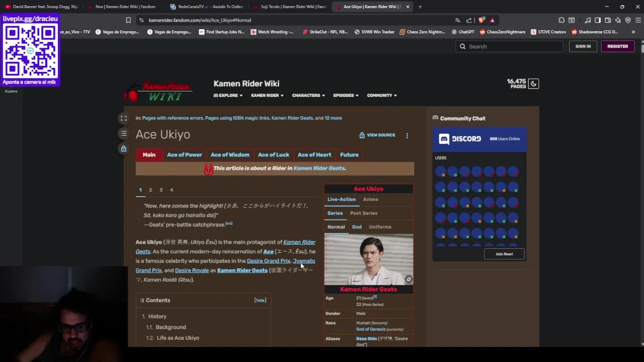Screen dimensions: 644x362
Task: Switch to Ace of Heart tab
Action: pyautogui.click(x=314, y=155)
